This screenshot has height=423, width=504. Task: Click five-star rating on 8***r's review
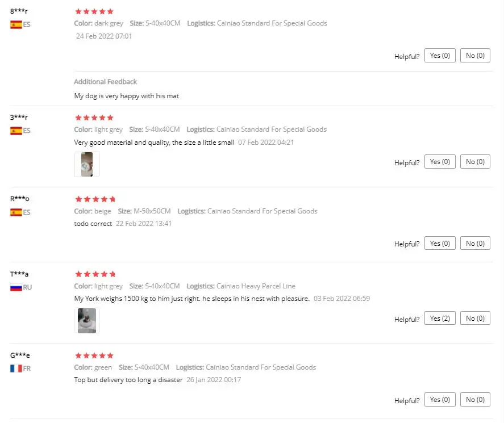(94, 11)
